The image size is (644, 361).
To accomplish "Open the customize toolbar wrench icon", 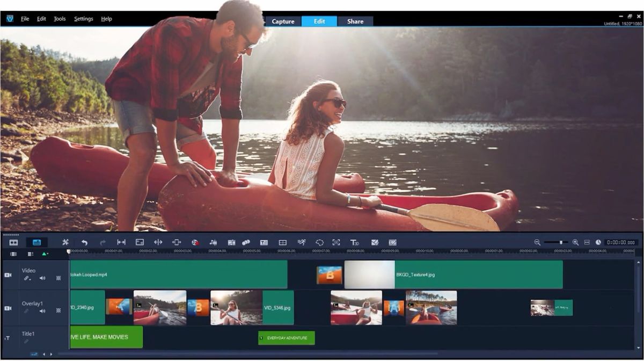I will [65, 243].
